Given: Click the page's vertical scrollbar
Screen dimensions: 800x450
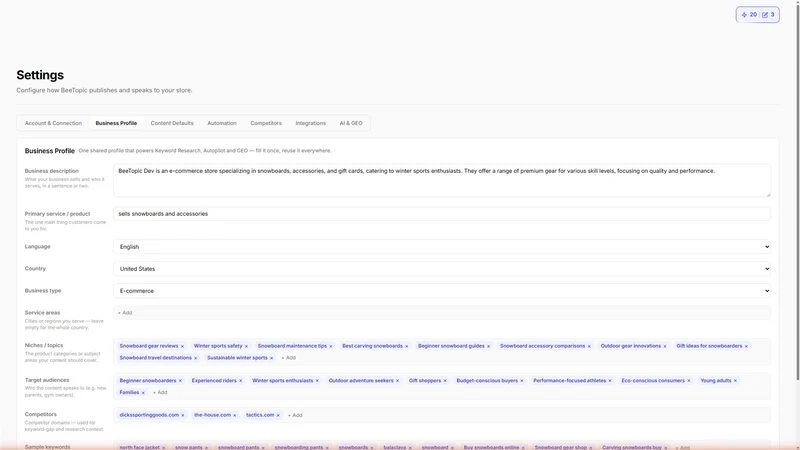Looking at the screenshot, I should [x=797, y=194].
